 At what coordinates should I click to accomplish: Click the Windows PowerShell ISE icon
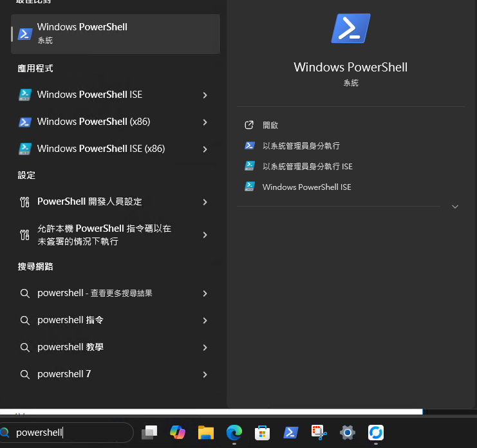pyautogui.click(x=25, y=95)
